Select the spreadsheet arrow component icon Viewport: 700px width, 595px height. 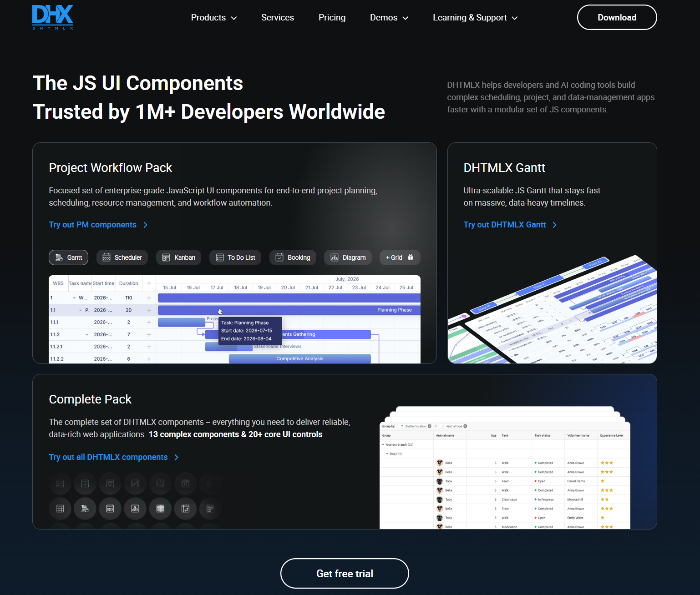[x=185, y=509]
